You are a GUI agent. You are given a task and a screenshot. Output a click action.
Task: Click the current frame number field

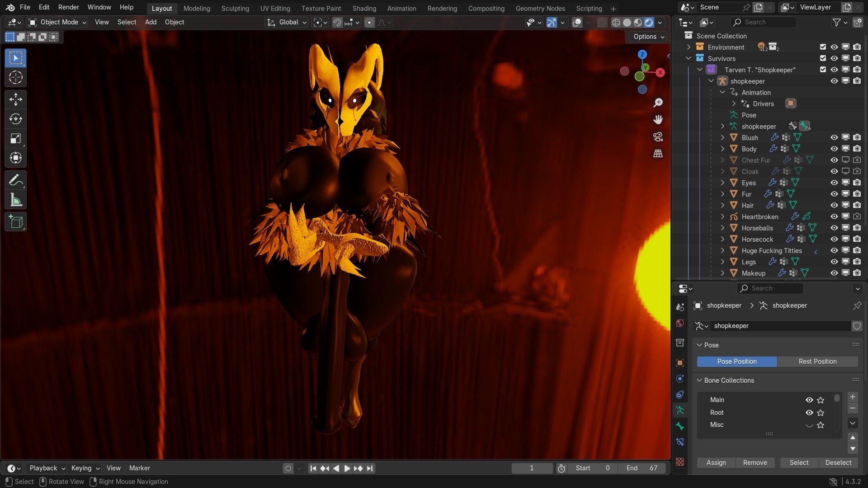[x=532, y=468]
